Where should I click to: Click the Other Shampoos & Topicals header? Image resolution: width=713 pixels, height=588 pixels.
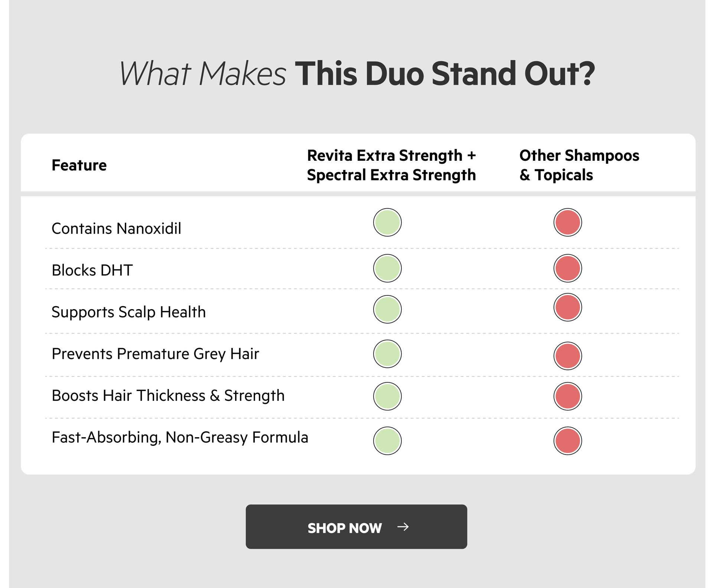(579, 165)
